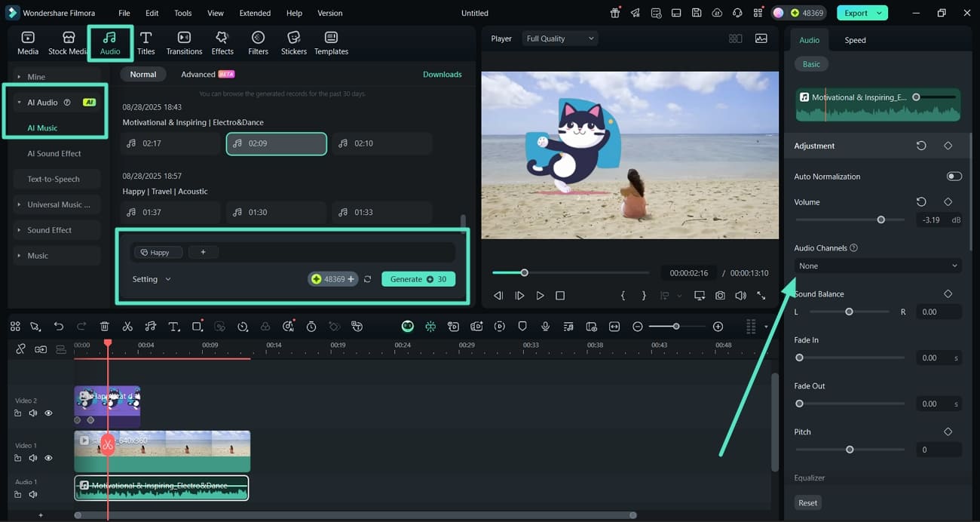Toggle Auto Normalization switch
980x522 pixels.
coord(954,177)
